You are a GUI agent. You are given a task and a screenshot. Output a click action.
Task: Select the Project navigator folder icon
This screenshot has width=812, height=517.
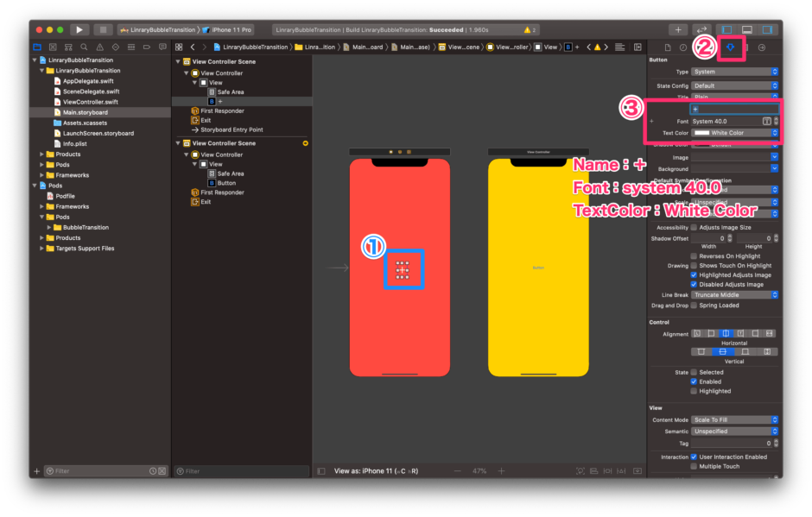(37, 46)
